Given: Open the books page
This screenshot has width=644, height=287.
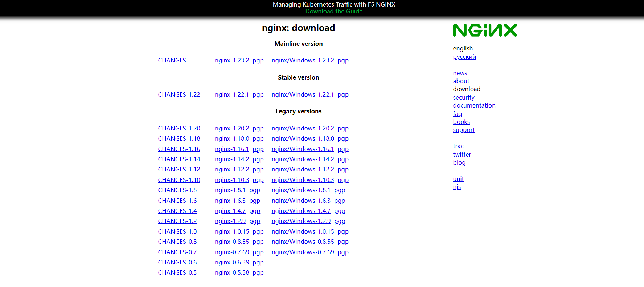Looking at the screenshot, I should [462, 122].
